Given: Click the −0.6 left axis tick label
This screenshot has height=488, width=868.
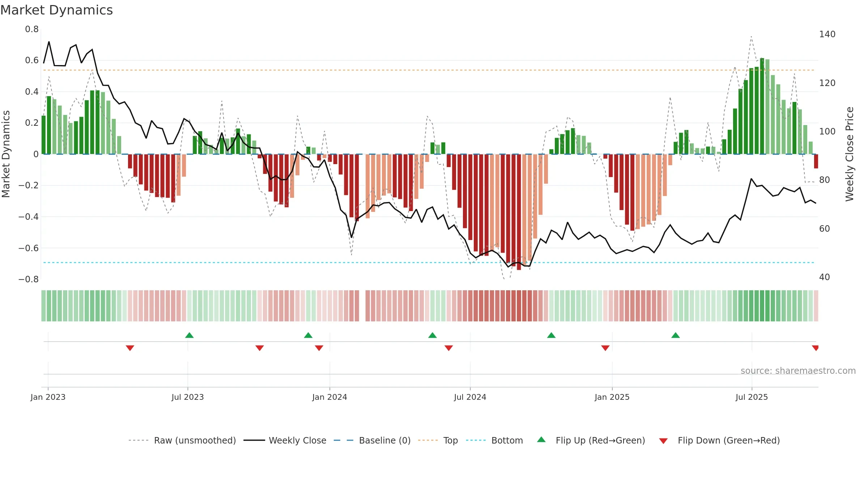Looking at the screenshot, I should [x=29, y=248].
